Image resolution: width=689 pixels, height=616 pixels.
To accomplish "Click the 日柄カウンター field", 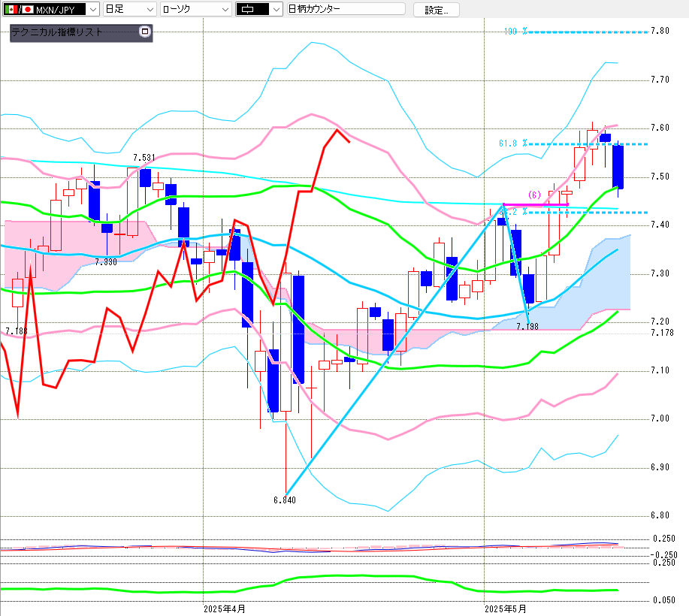I will tap(346, 9).
